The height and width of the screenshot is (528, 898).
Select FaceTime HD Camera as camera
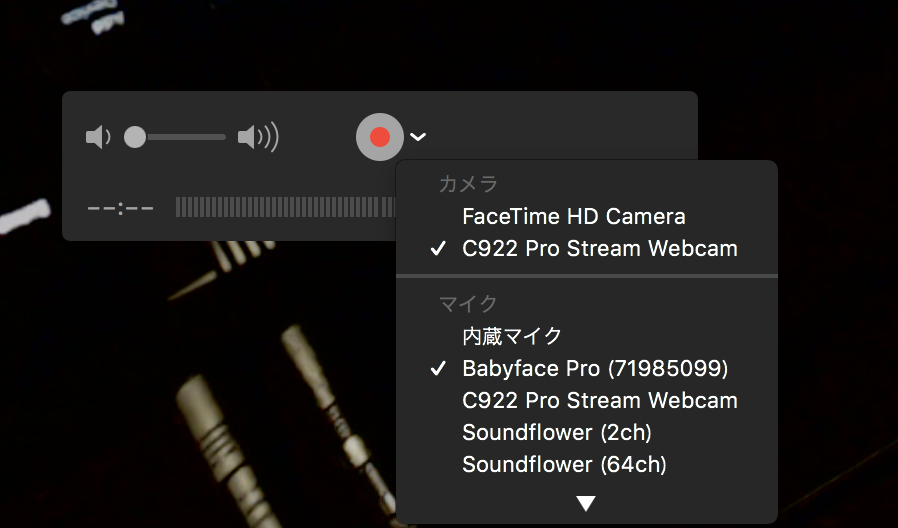pyautogui.click(x=573, y=216)
